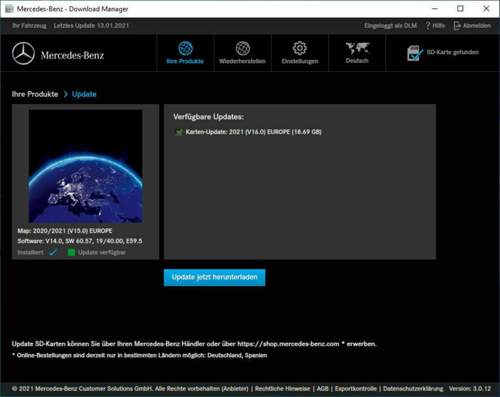Click the copyright 2021 Mercedes-Benz Customer Solutions text
The height and width of the screenshot is (397, 500).
pos(130,389)
